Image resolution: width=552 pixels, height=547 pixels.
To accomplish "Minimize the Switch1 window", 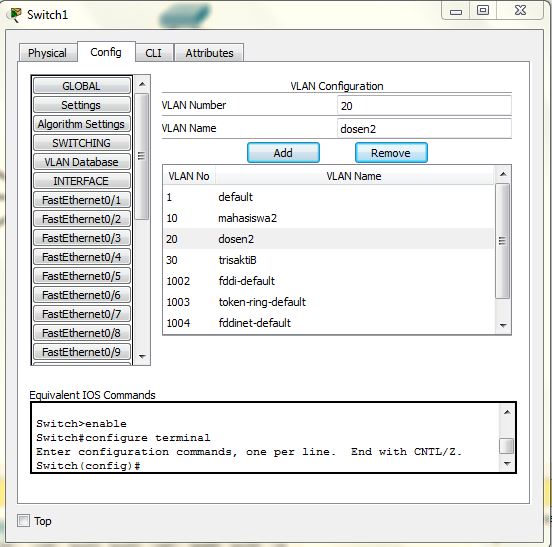I will coord(456,11).
